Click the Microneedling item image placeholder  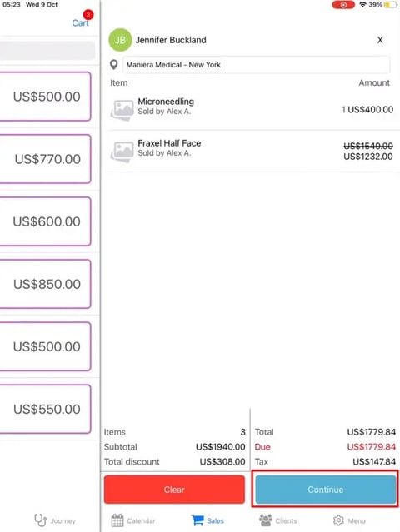(x=122, y=110)
